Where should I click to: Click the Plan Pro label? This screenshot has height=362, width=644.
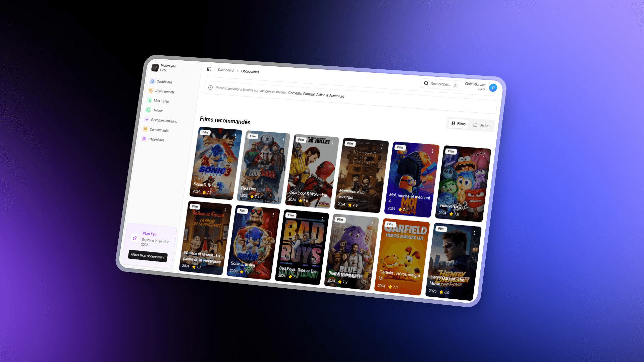click(x=150, y=234)
